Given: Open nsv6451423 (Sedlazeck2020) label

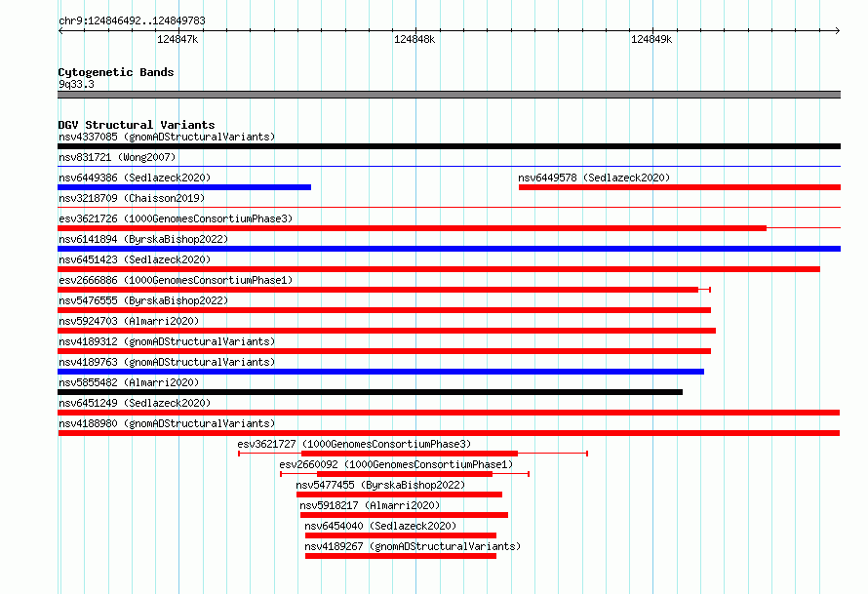Looking at the screenshot, I should (x=135, y=259).
